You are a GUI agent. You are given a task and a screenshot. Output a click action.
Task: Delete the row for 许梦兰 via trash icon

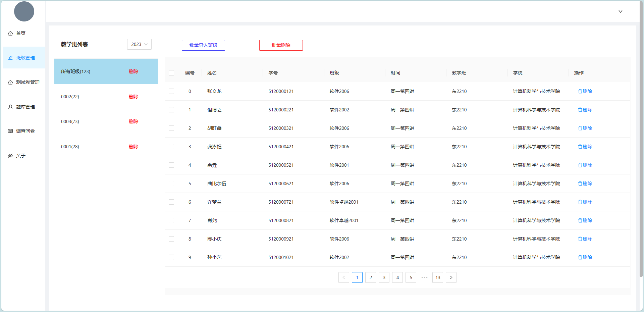coord(580,202)
